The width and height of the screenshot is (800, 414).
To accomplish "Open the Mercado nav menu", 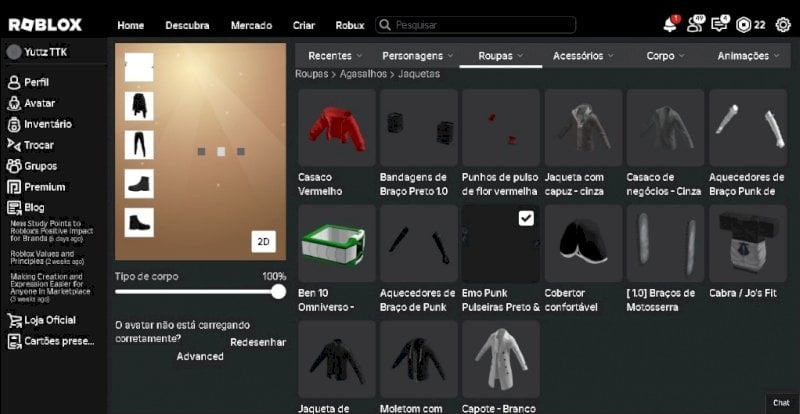I will (251, 25).
